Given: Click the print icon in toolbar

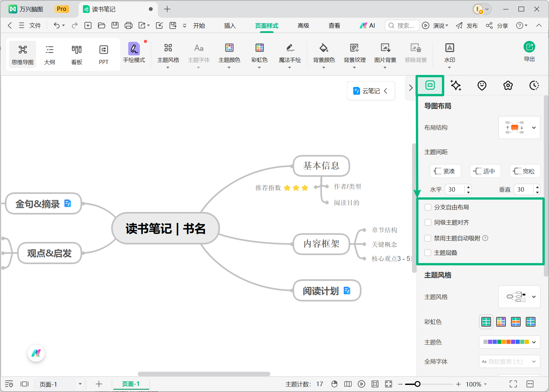Looking at the screenshot, I should point(129,25).
